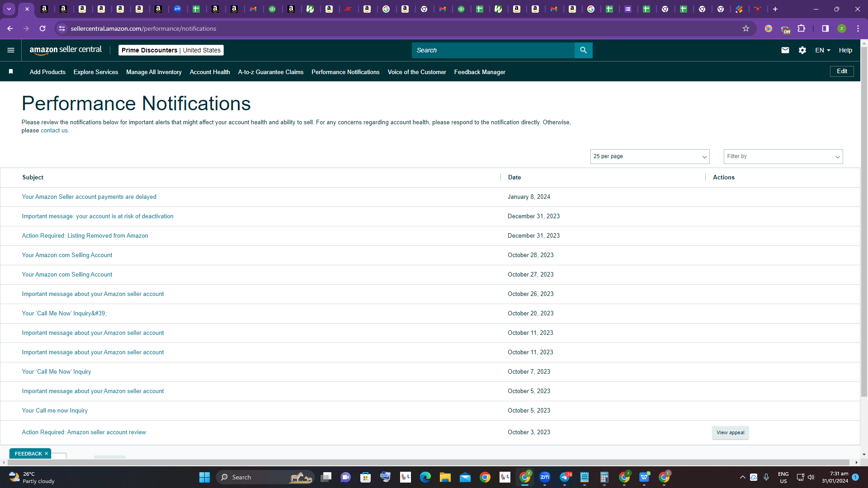The image size is (868, 488).
Task: Open the volume control in system tray
Action: click(x=811, y=477)
